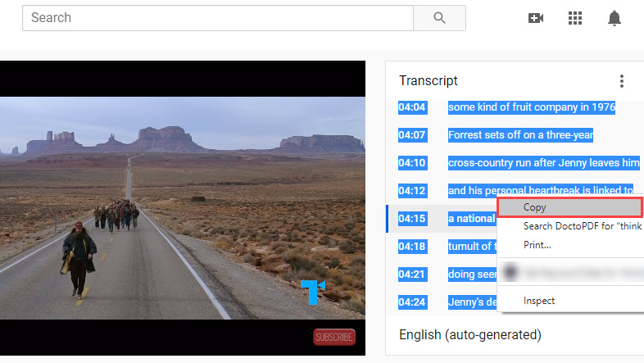Click the search magnifier button
This screenshot has width=644, height=363.
(439, 18)
